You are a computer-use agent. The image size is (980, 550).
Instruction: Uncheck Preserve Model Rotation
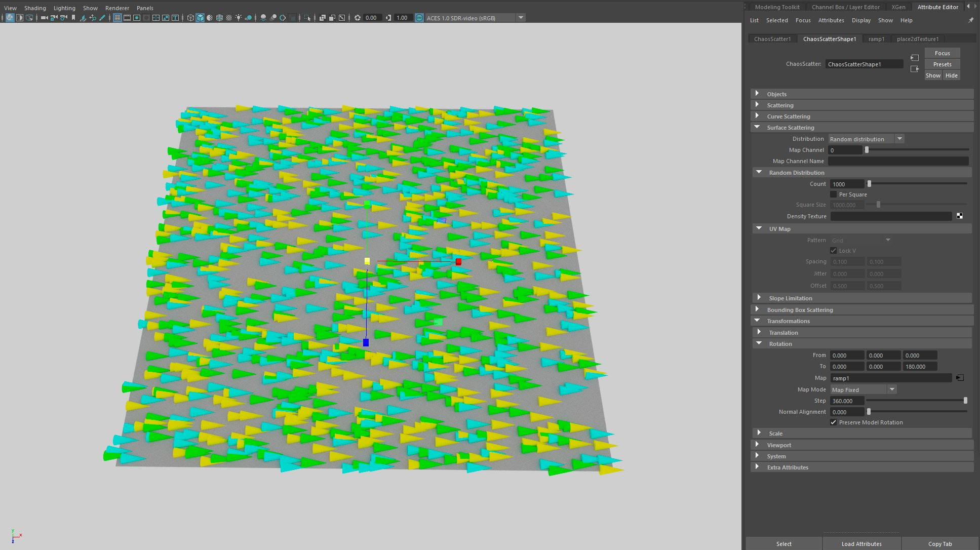coord(834,422)
